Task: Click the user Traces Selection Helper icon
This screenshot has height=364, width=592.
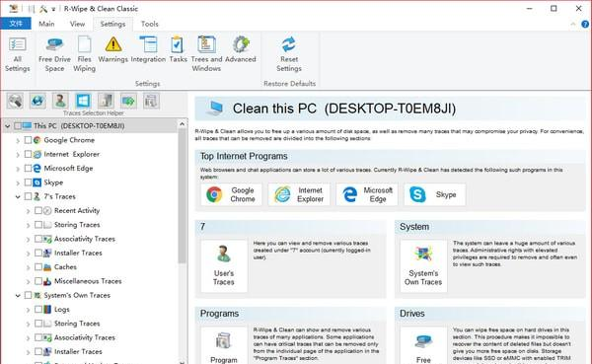Action: (60, 101)
